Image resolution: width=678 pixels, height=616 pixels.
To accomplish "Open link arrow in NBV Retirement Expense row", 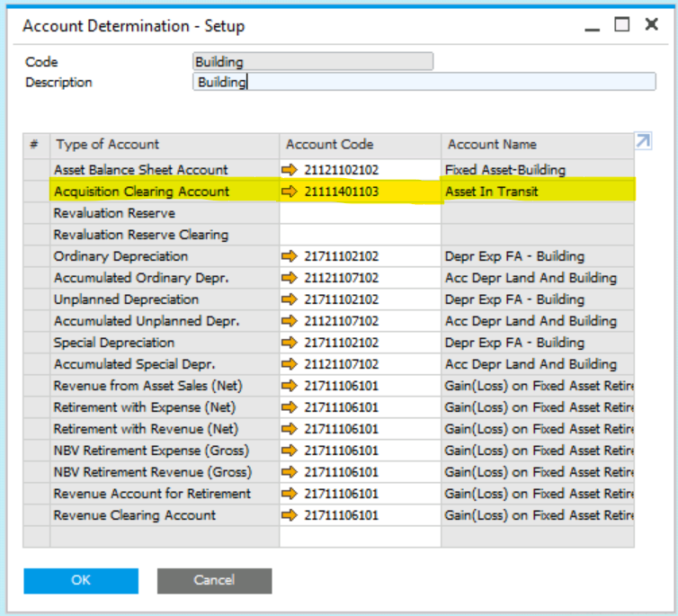I will click(x=290, y=451).
